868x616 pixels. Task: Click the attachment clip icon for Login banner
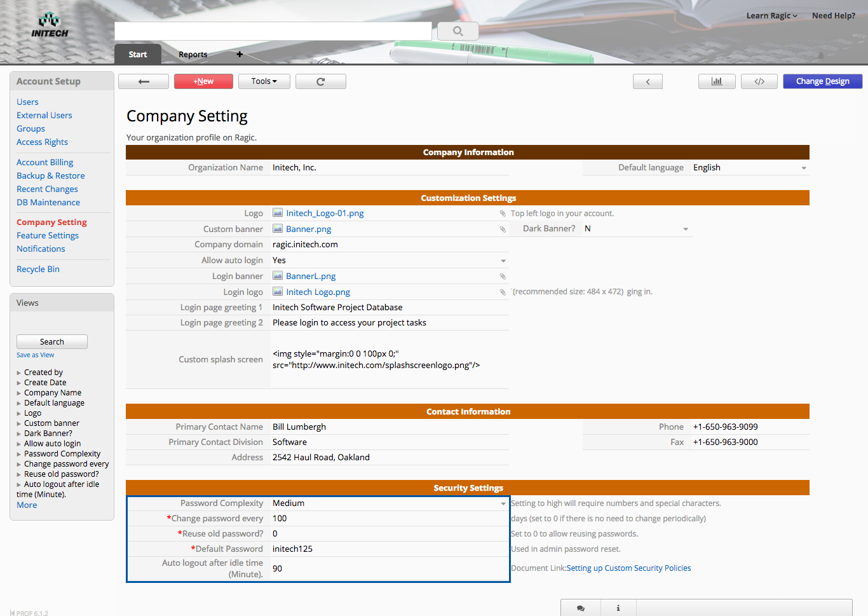[x=503, y=277]
